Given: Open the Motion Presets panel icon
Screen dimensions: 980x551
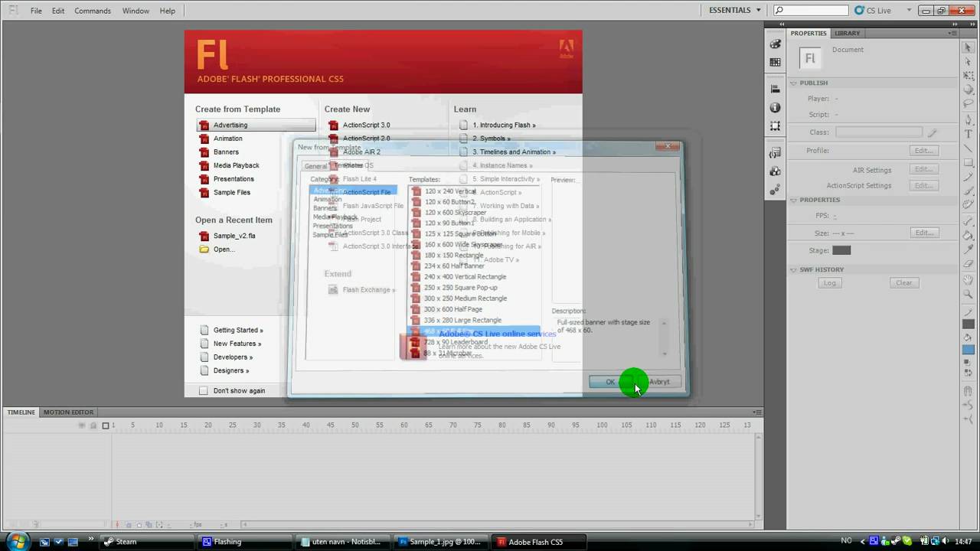Looking at the screenshot, I should [x=775, y=188].
